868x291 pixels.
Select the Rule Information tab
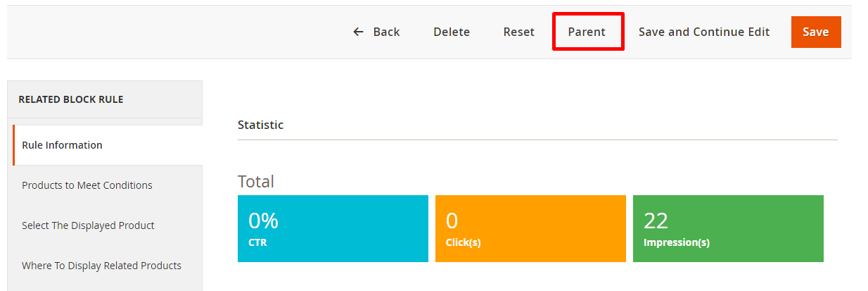click(x=62, y=145)
